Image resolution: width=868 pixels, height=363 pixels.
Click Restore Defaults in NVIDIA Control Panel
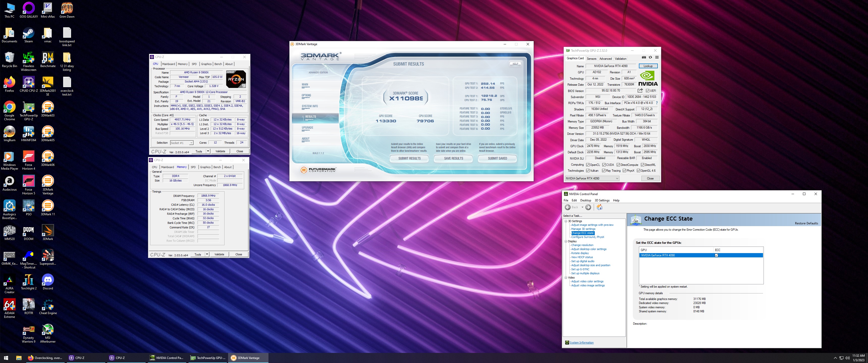[806, 223]
